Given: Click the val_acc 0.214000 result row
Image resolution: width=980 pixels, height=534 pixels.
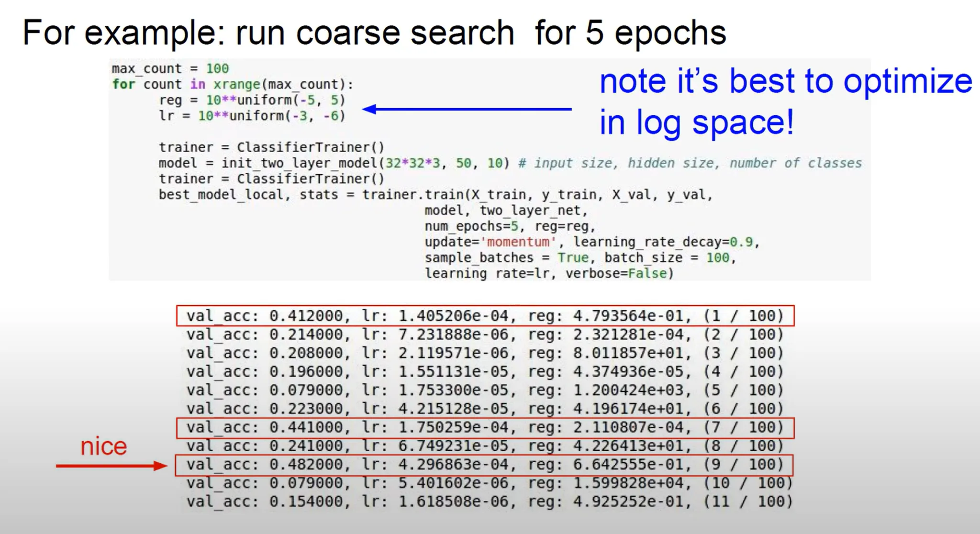Looking at the screenshot, I should click(485, 334).
